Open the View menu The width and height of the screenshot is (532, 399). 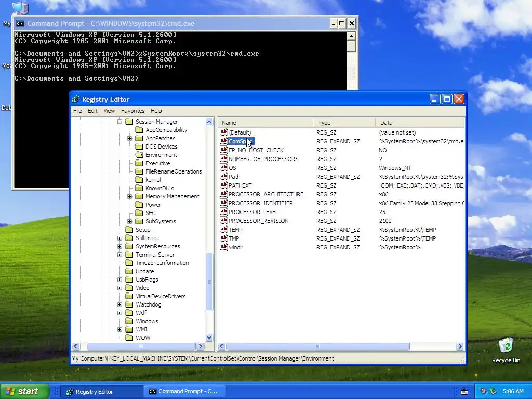[109, 111]
